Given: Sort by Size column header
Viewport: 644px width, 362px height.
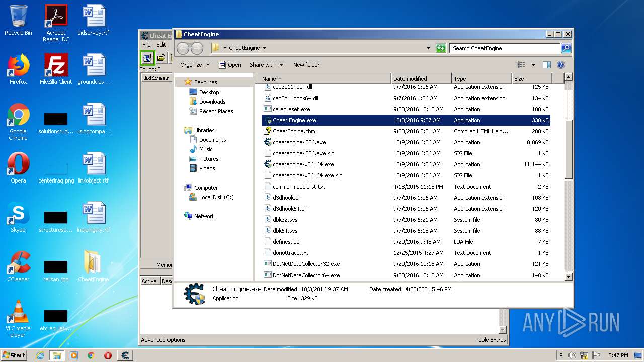Looking at the screenshot, I should coord(532,79).
